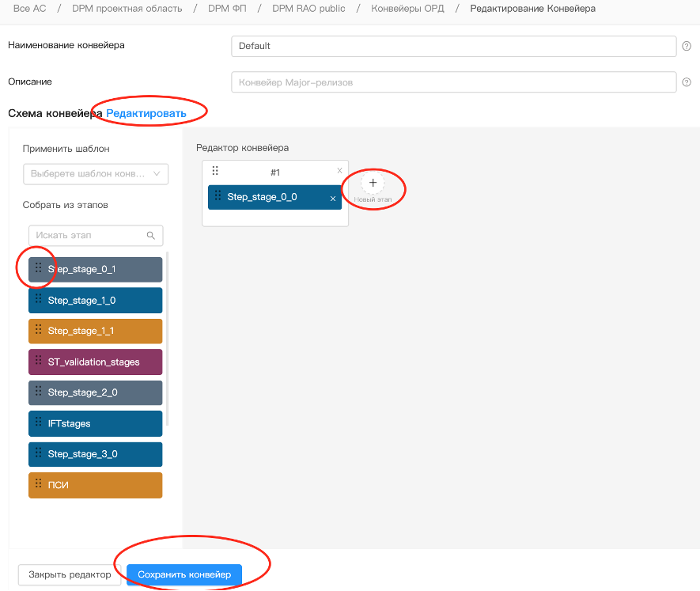The image size is (700, 591).
Task: Focus the Наименование конвейера input field
Action: click(453, 47)
